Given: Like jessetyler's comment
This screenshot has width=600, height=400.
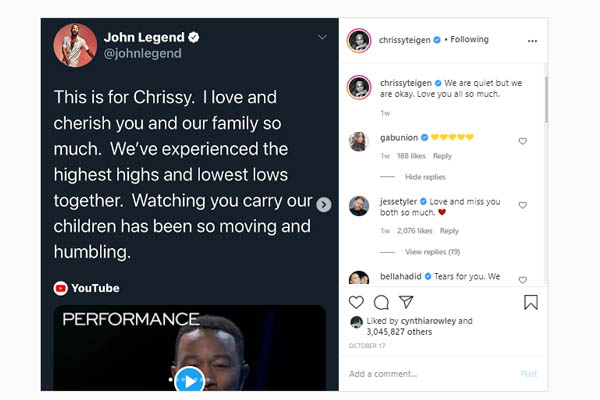Looking at the screenshot, I should click(x=523, y=205).
